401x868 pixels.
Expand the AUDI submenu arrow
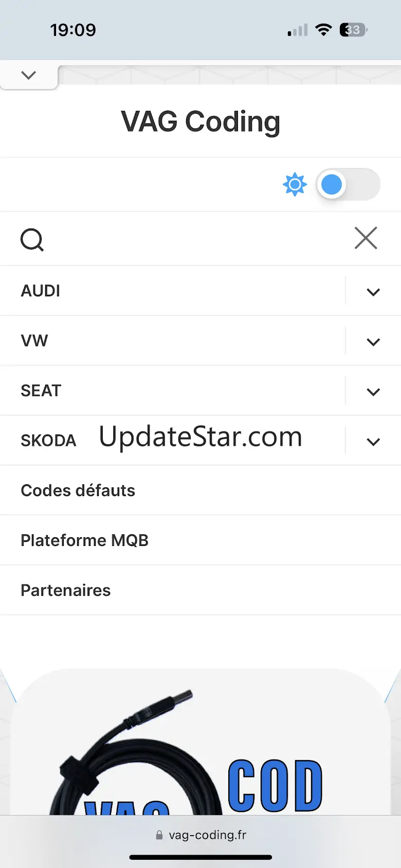pos(373,292)
